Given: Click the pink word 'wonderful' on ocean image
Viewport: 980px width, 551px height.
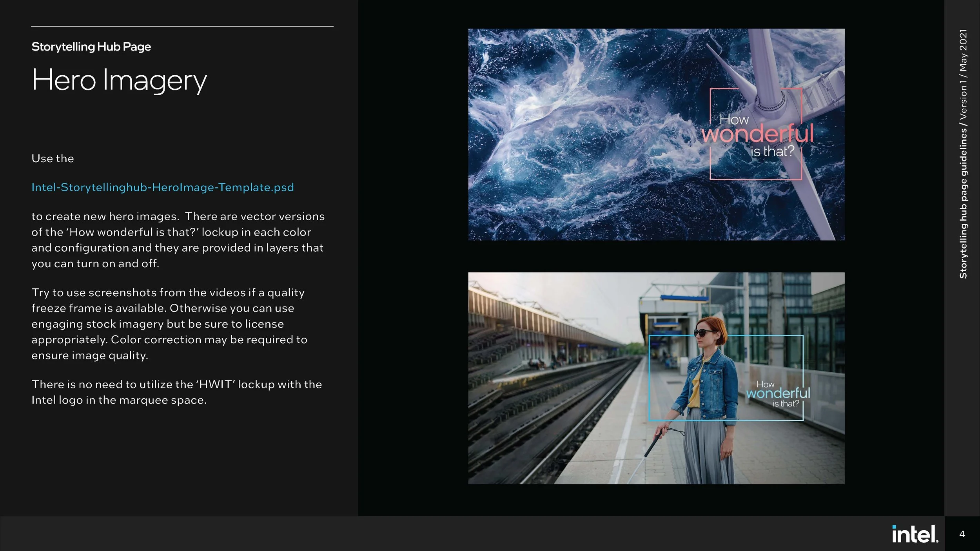Looking at the screenshot, I should point(757,134).
